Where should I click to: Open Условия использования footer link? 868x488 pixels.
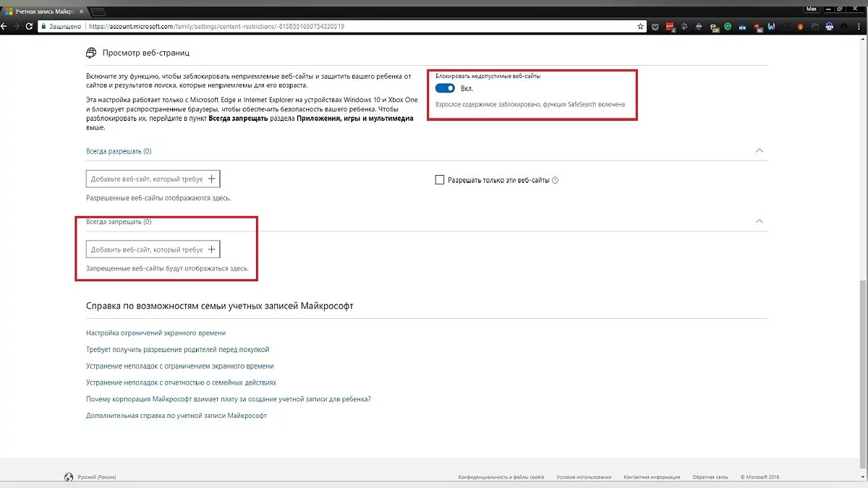click(x=584, y=477)
